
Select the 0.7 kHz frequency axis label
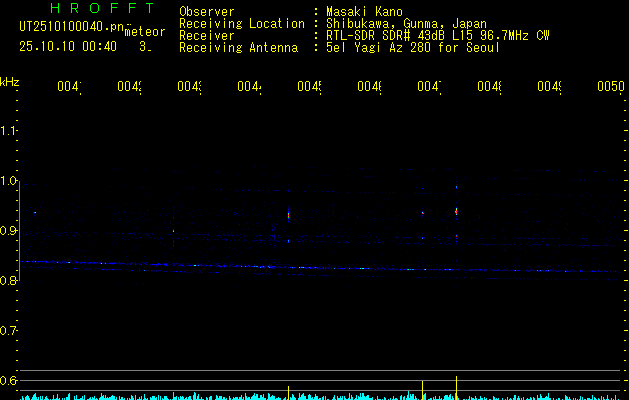10,331
